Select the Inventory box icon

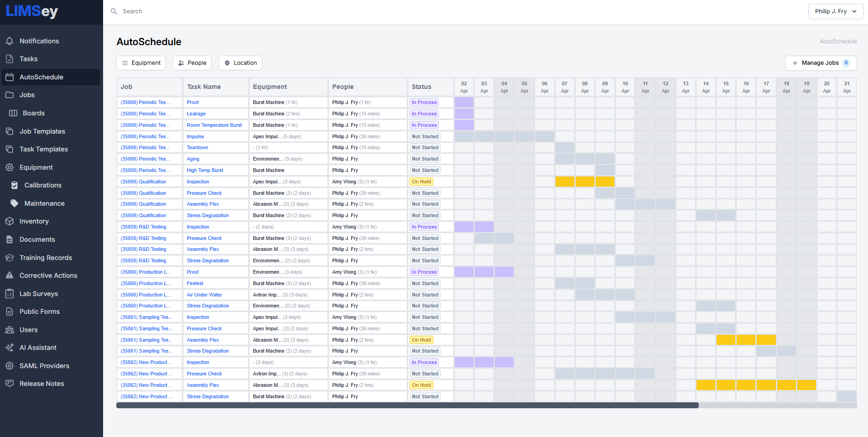tap(10, 221)
